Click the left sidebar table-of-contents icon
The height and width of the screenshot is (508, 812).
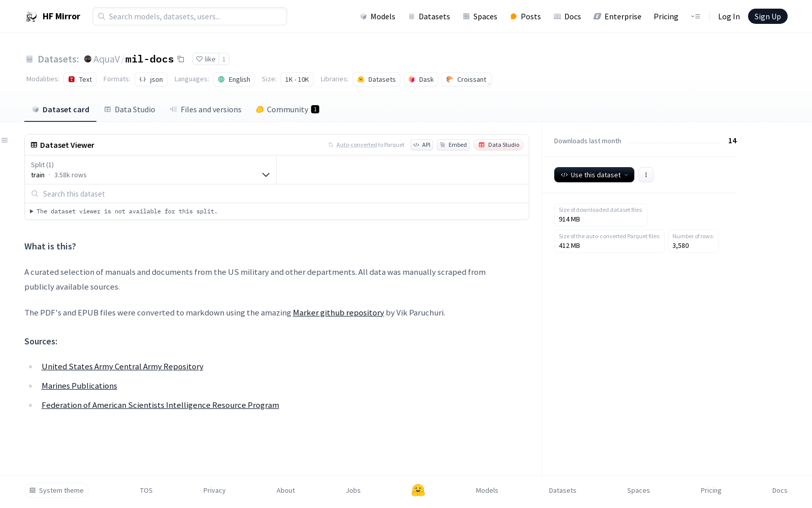point(5,140)
